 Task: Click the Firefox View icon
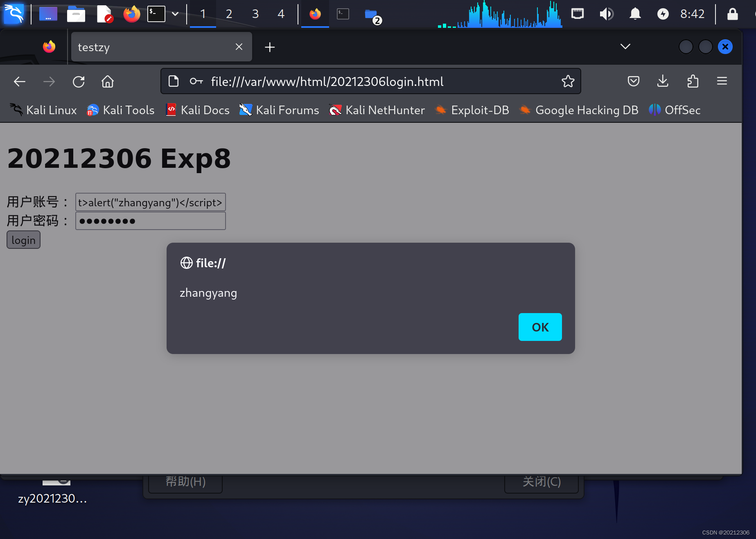(49, 47)
